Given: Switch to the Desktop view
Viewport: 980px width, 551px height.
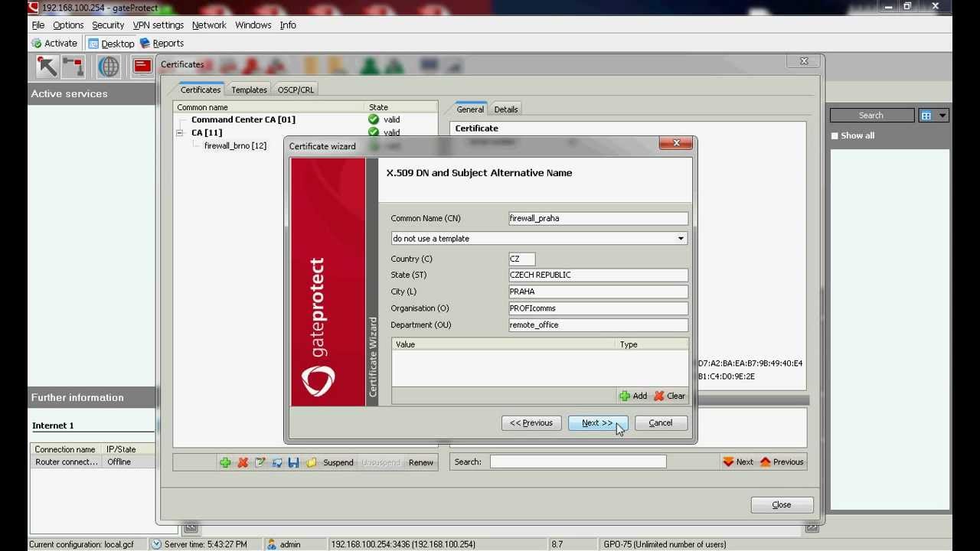Looking at the screenshot, I should click(x=112, y=44).
